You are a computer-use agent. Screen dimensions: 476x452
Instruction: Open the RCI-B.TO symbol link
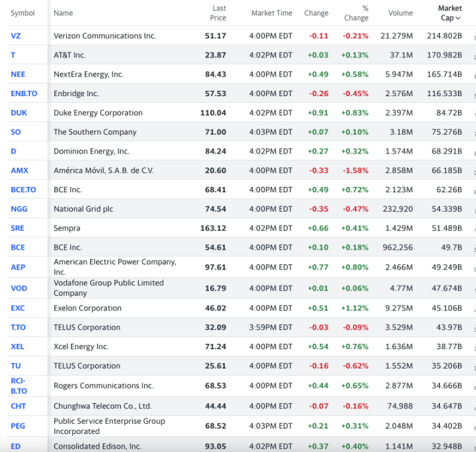tap(19, 386)
